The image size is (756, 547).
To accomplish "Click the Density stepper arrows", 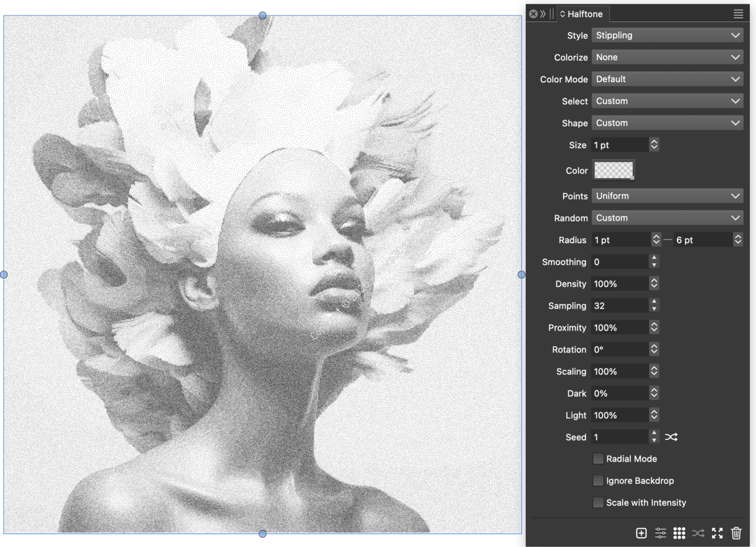I will (x=654, y=284).
